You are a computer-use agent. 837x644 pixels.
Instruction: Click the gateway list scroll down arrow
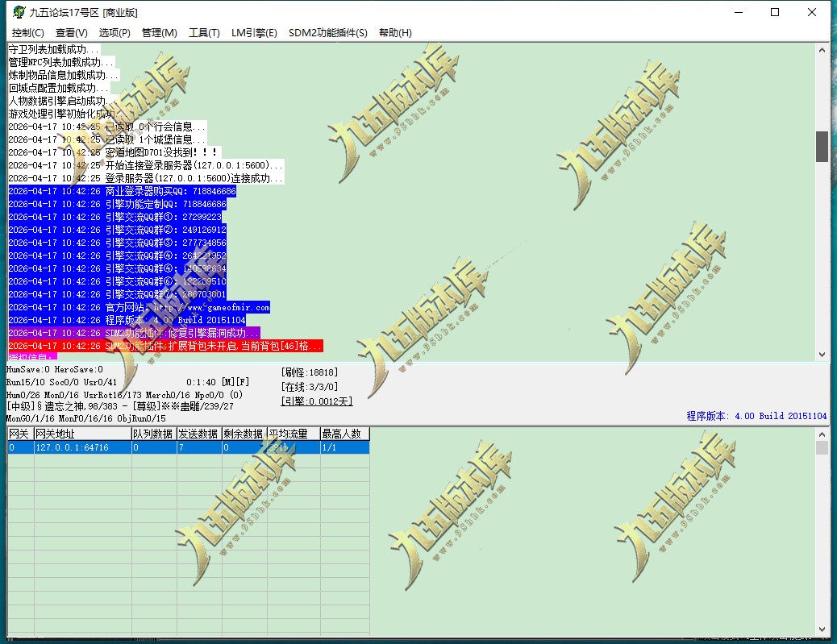pyautogui.click(x=822, y=629)
